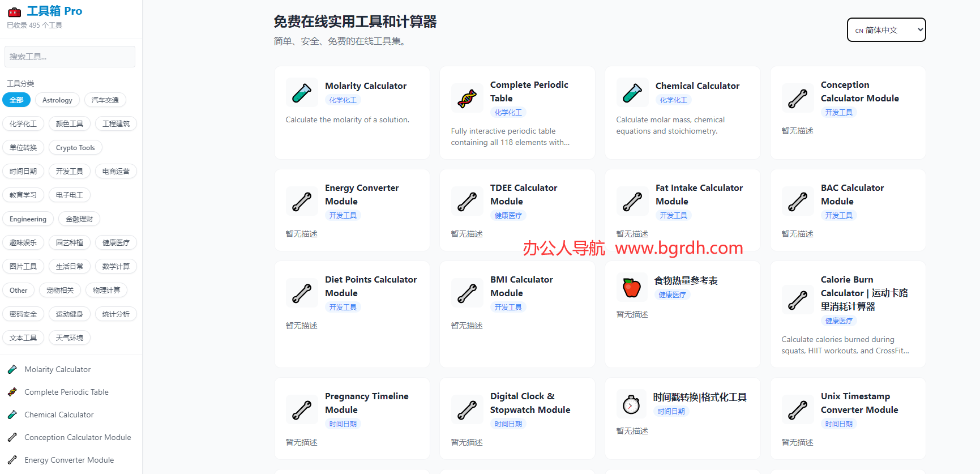Click the 时间日期 tag on the Pregnancy Timeline card

[x=343, y=424]
